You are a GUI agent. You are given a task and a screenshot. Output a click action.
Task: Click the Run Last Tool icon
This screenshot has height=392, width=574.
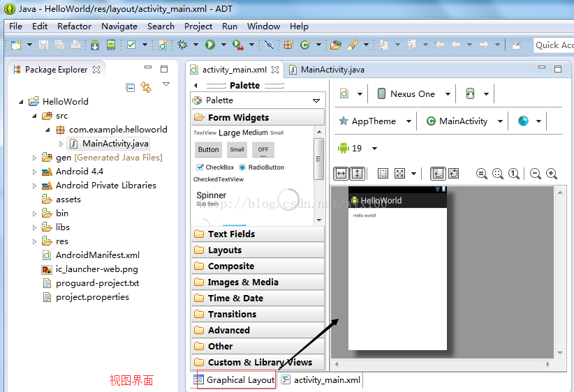point(238,45)
